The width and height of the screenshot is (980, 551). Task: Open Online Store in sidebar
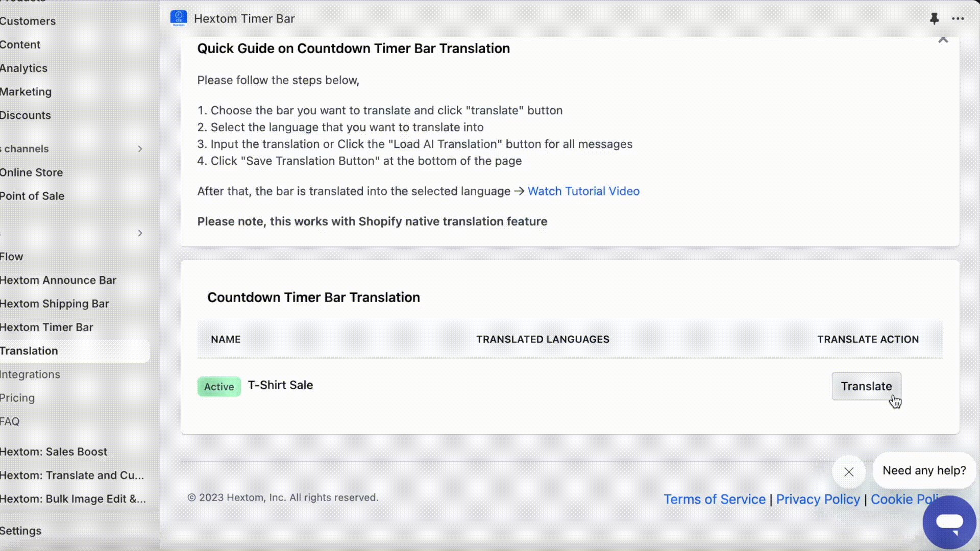pyautogui.click(x=32, y=172)
